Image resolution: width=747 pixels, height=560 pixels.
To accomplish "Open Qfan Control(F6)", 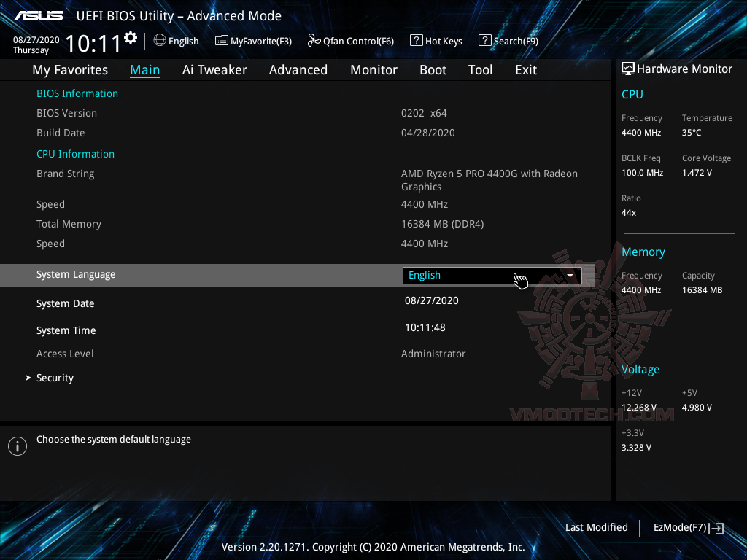I will click(x=351, y=41).
